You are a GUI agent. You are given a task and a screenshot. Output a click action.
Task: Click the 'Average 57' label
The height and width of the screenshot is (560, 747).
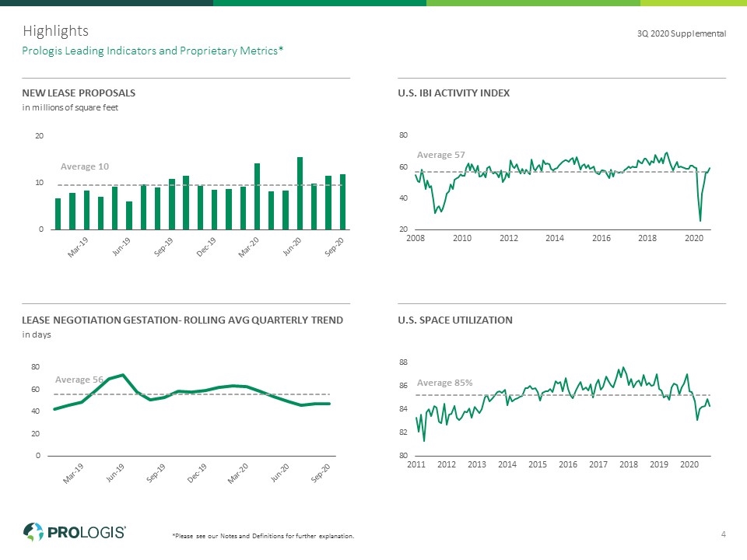coord(440,155)
